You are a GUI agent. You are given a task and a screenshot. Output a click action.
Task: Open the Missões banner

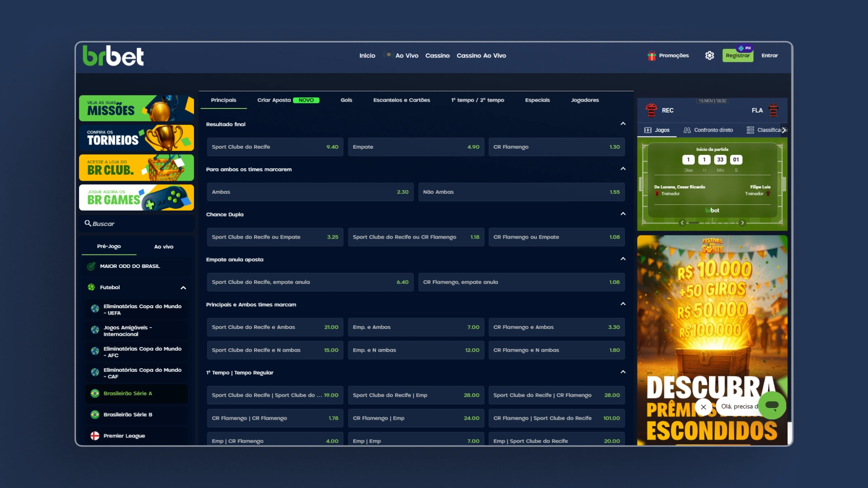coord(137,108)
